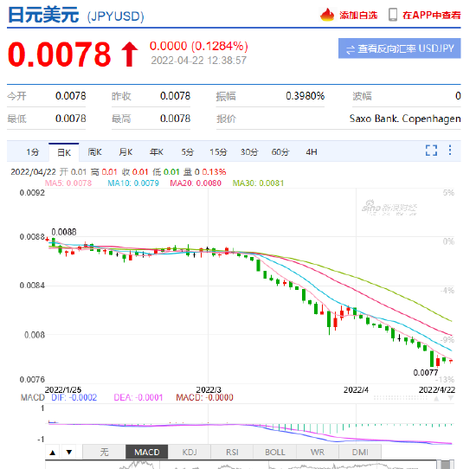Viewport: 476px width, 469px height.
Task: Open the 月K chart tab
Action: tap(125, 151)
